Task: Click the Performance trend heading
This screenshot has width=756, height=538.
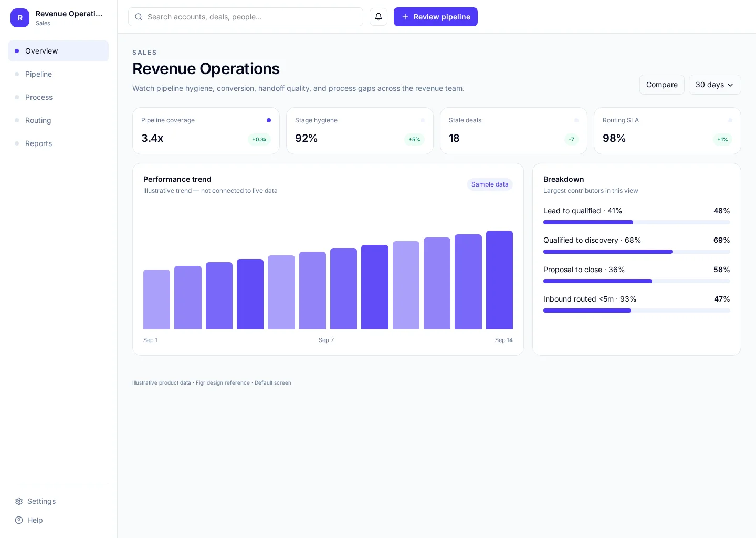Action: coord(177,179)
